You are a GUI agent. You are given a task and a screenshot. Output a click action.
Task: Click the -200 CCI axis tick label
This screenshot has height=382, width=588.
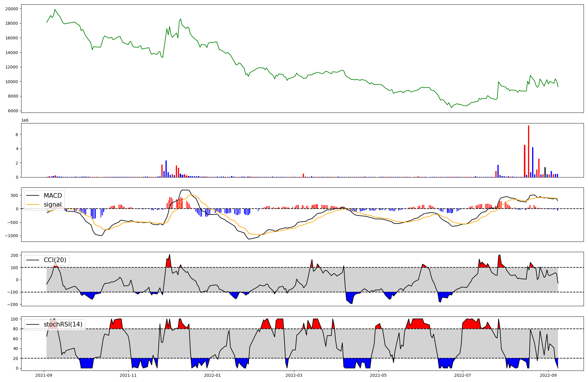pyautogui.click(x=13, y=304)
